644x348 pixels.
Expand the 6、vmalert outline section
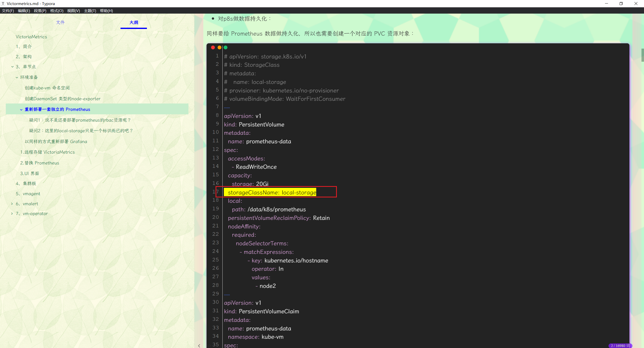12,204
